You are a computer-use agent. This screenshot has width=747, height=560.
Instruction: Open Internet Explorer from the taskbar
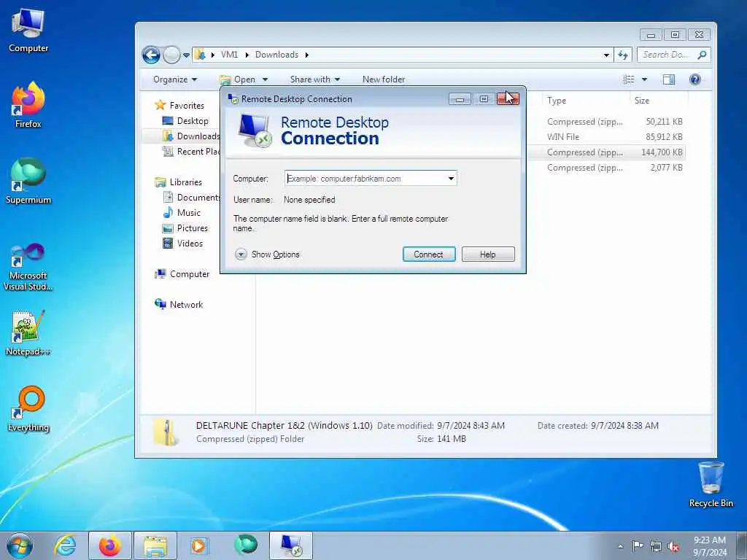pos(65,545)
